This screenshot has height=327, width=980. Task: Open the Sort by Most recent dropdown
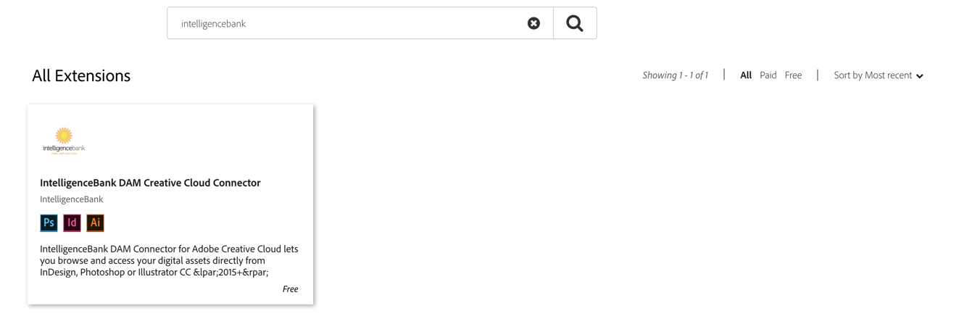coord(872,75)
